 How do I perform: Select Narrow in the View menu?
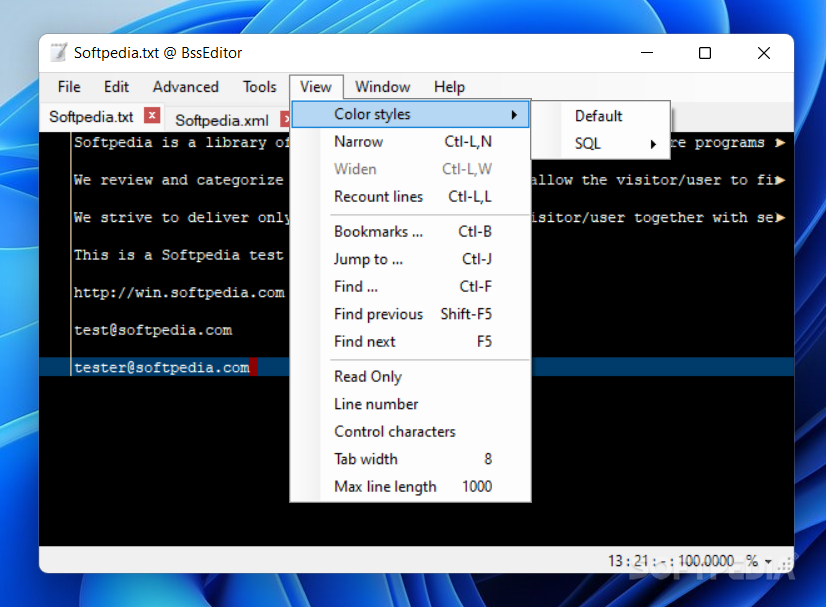410,142
